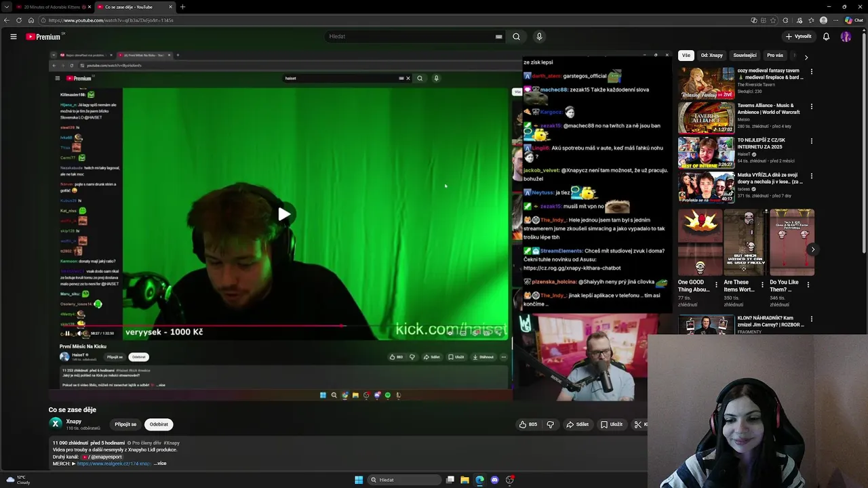Subscribe with the Odebírat button
This screenshot has height=488, width=868.
point(159,424)
